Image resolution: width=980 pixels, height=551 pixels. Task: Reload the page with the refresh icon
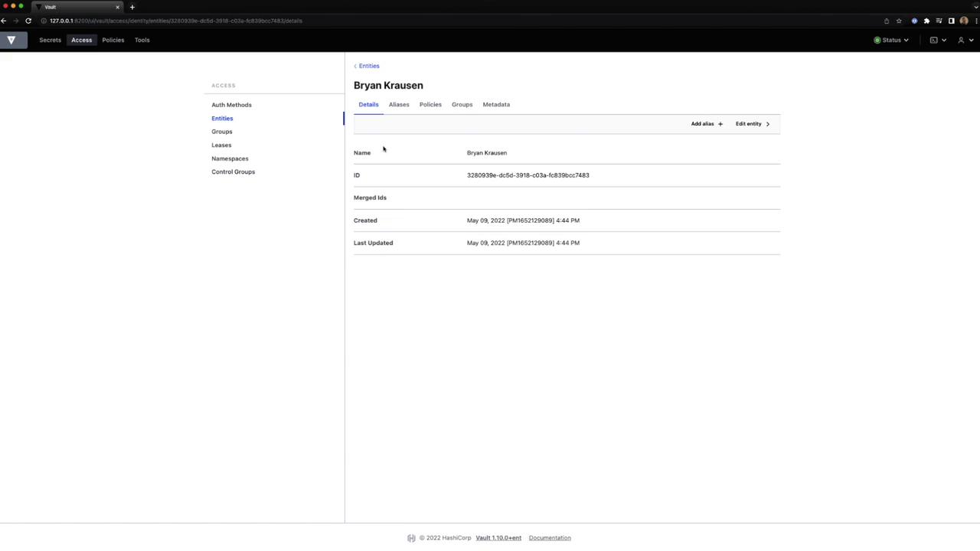(x=28, y=21)
